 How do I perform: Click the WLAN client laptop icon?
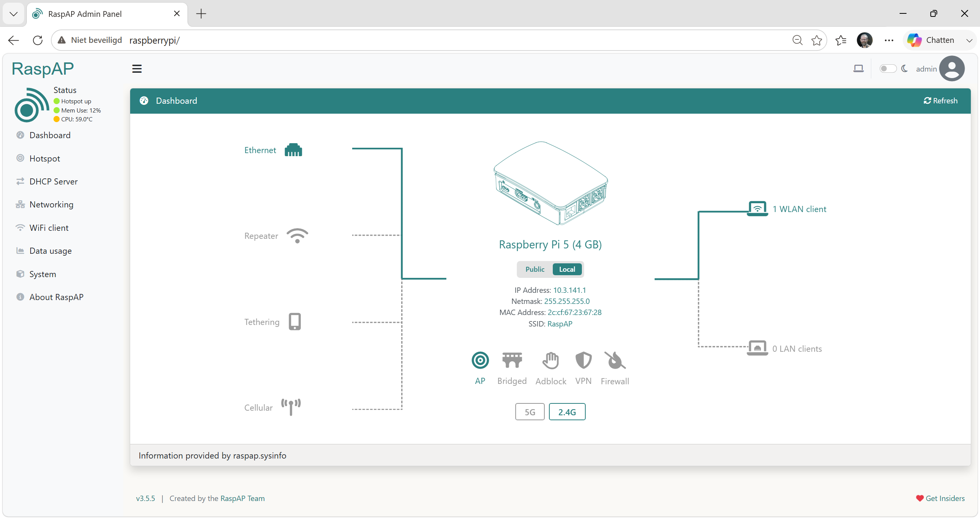[757, 209]
